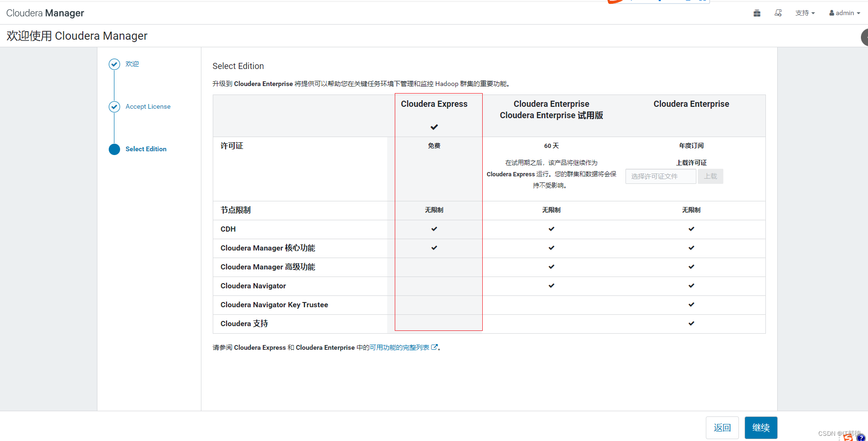Click 无限制 in Enterprise trial column

551,210
